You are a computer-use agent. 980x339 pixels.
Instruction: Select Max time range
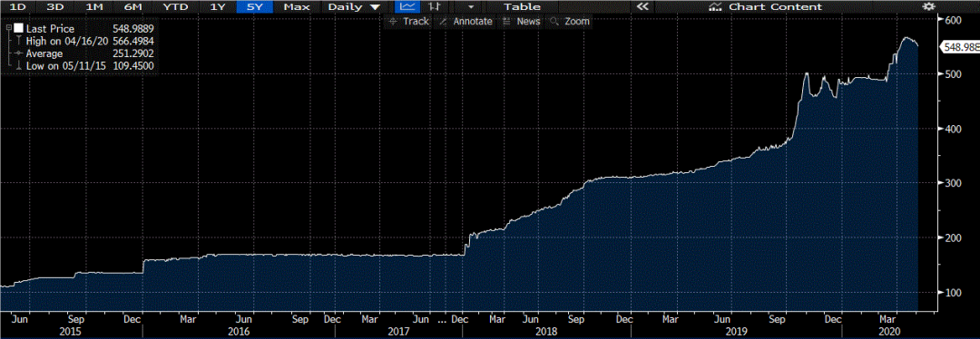point(296,7)
